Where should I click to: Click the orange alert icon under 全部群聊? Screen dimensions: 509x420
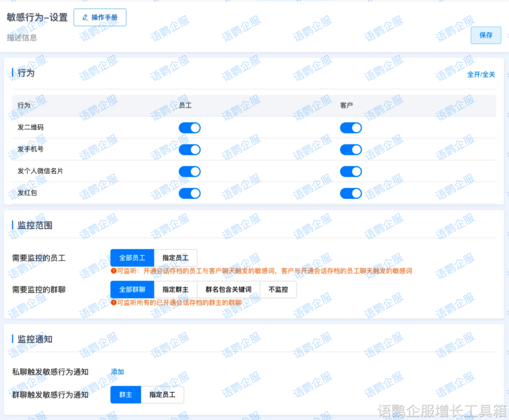click(x=113, y=303)
